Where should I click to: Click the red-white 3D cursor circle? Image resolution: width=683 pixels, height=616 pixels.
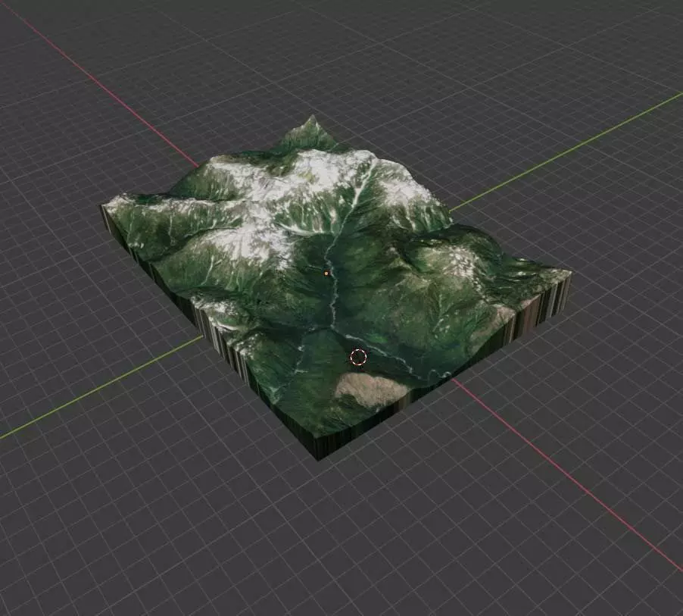[x=358, y=357]
